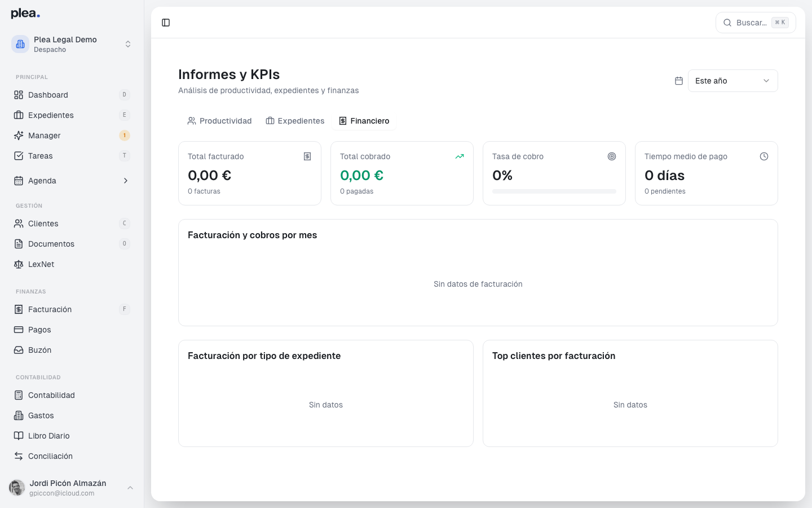Go to Contabilidad menu item

[72, 395]
